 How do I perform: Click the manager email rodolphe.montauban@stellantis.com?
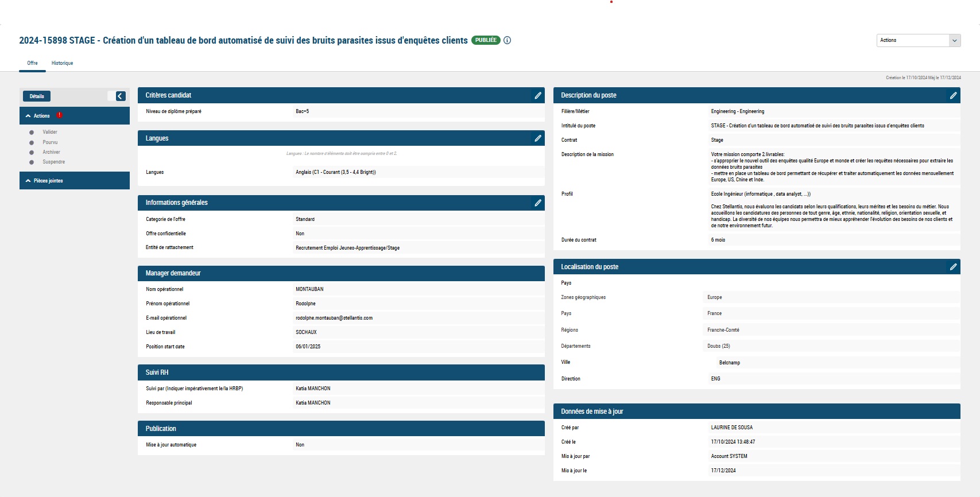tap(334, 318)
